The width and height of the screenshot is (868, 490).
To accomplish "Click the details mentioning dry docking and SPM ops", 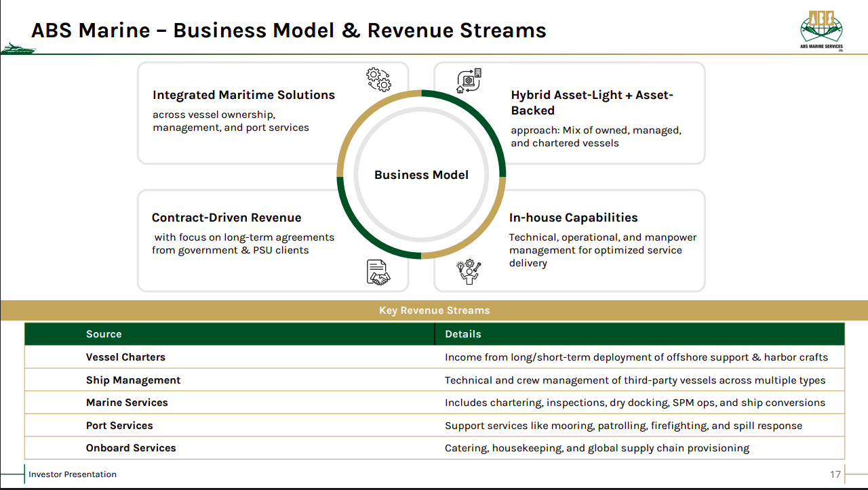I will click(635, 403).
